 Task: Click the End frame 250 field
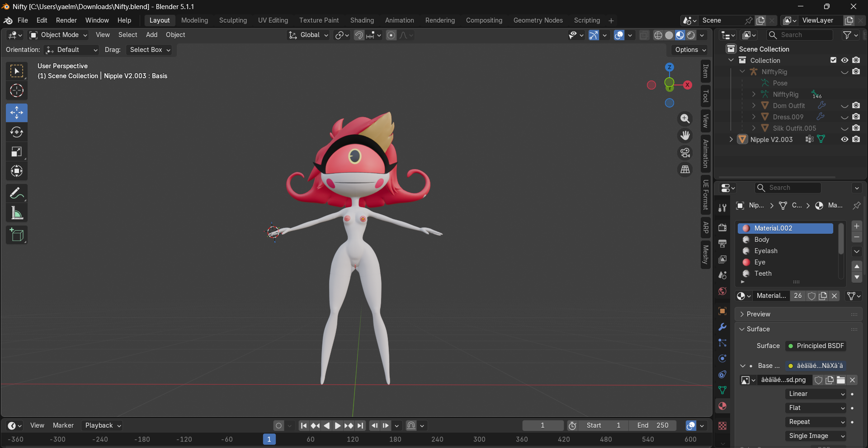(x=652, y=425)
